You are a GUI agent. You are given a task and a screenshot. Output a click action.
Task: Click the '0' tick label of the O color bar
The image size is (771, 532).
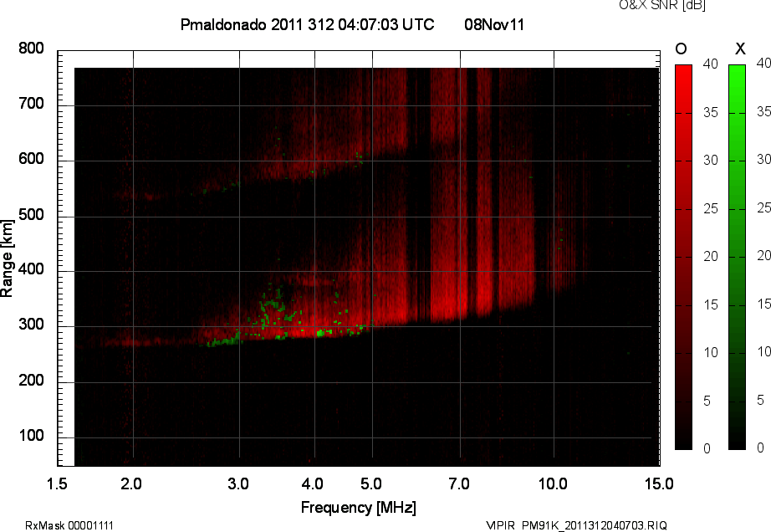coord(707,448)
